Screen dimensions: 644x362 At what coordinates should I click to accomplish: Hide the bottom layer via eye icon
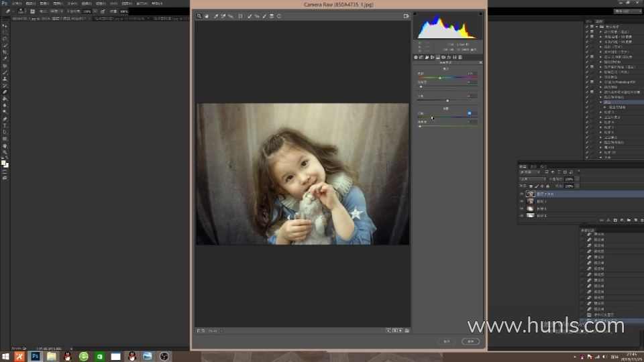click(522, 215)
